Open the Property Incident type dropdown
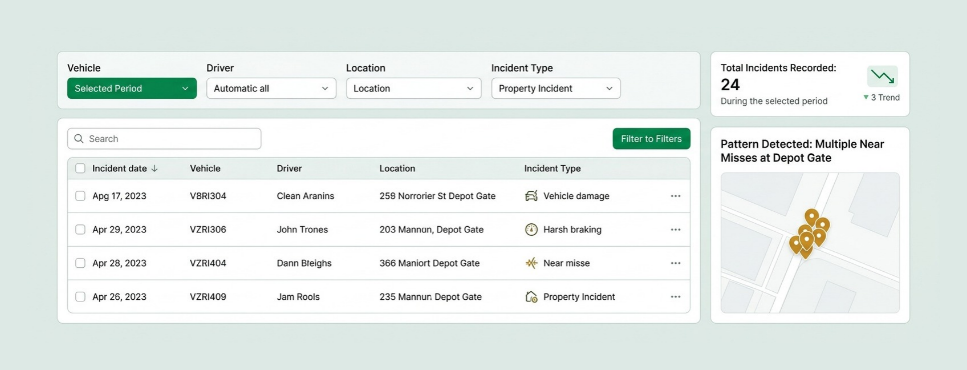The width and height of the screenshot is (967, 370). [x=556, y=88]
